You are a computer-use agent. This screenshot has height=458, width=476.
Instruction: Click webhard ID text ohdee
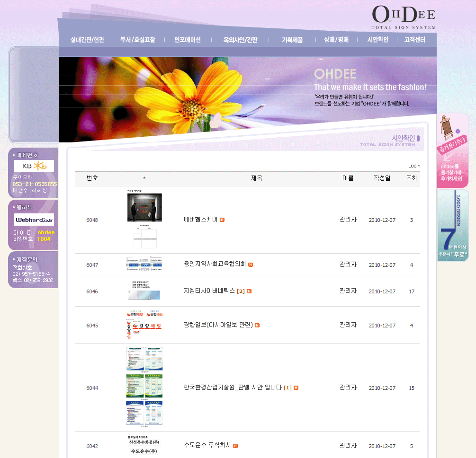[46, 232]
